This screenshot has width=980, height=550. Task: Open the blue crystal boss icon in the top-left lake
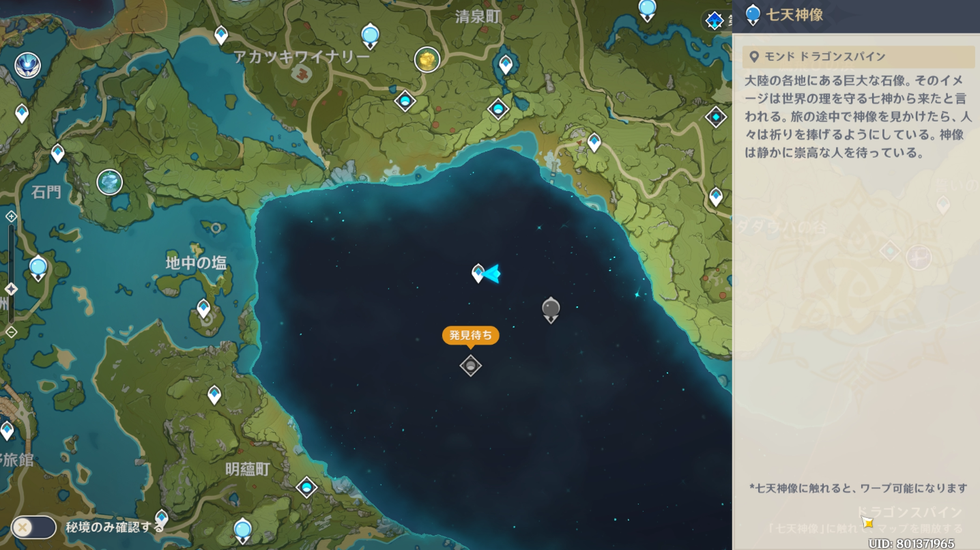coord(27,66)
